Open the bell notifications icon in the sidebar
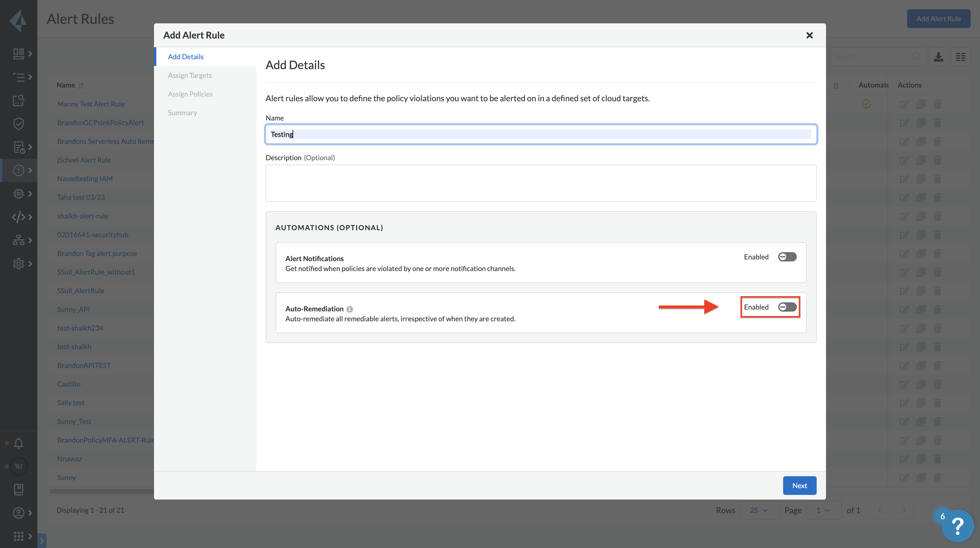Viewport: 980px width, 548px height. (18, 443)
